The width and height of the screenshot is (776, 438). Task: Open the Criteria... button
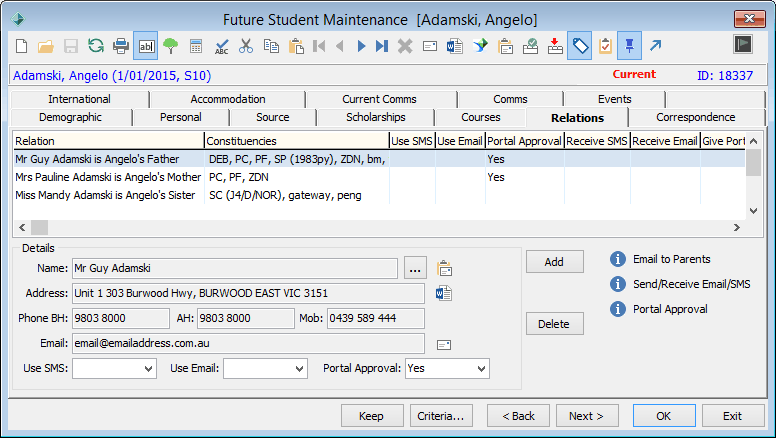tap(441, 416)
